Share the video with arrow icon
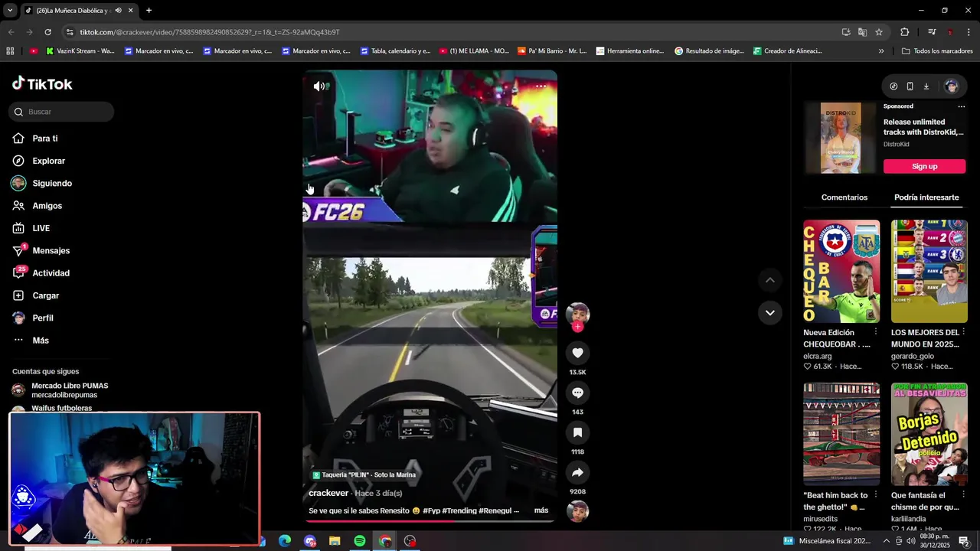The image size is (980, 551). tap(577, 472)
